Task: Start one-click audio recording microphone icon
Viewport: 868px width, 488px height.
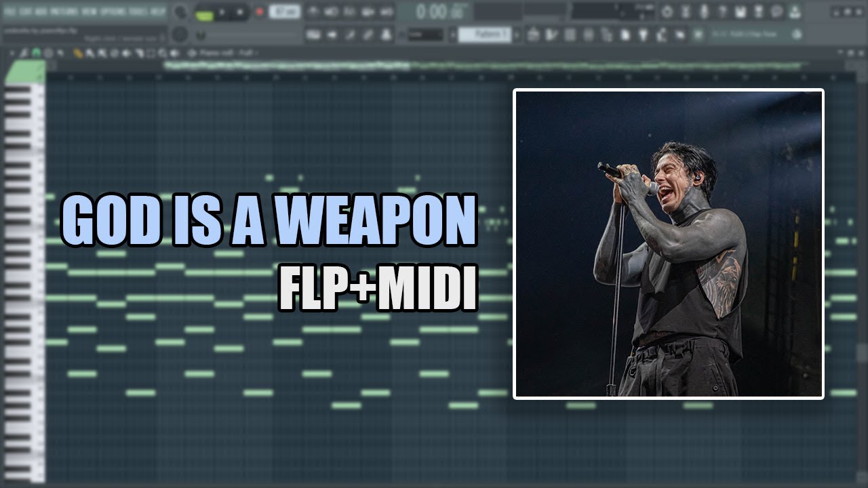Action: click(x=704, y=12)
